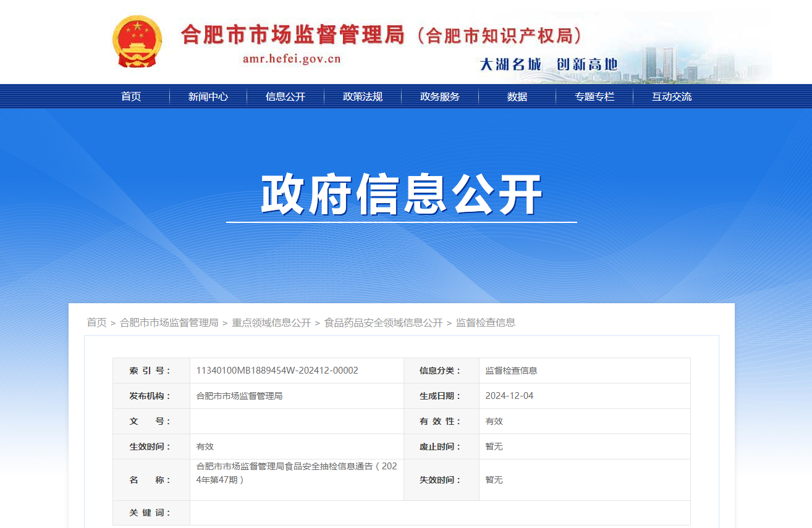812x528 pixels.
Task: Open the 首页 navigation menu item
Action: 131,97
